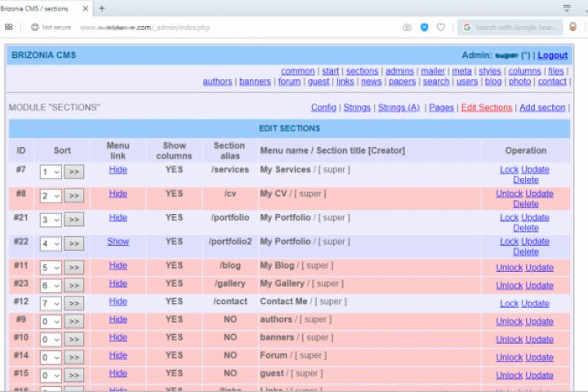Image resolution: width=588 pixels, height=392 pixels.
Task: Update the /portfolio section row #21
Action: pos(535,217)
